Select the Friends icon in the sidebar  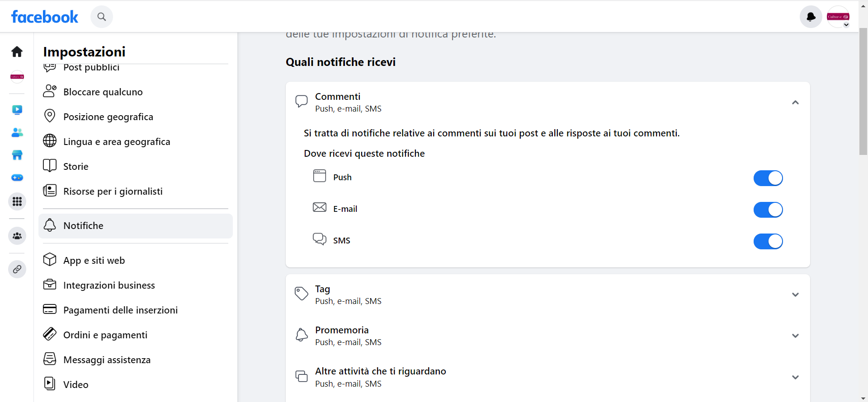point(17,132)
